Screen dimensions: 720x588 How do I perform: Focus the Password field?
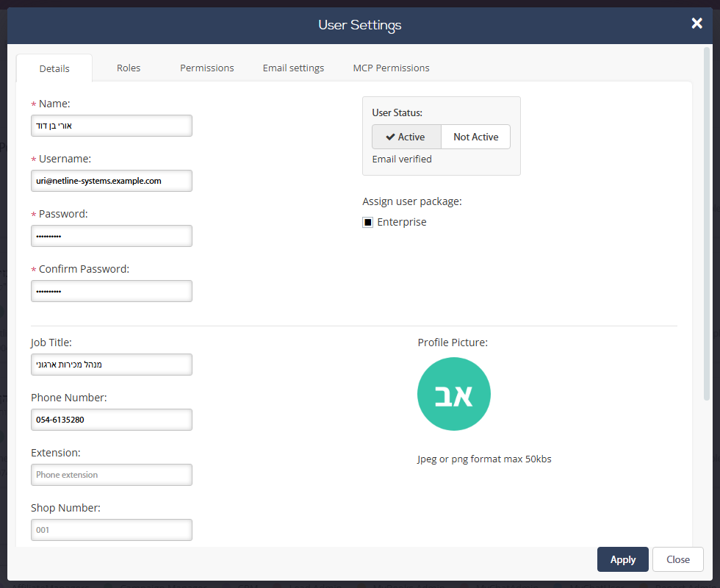coord(112,236)
